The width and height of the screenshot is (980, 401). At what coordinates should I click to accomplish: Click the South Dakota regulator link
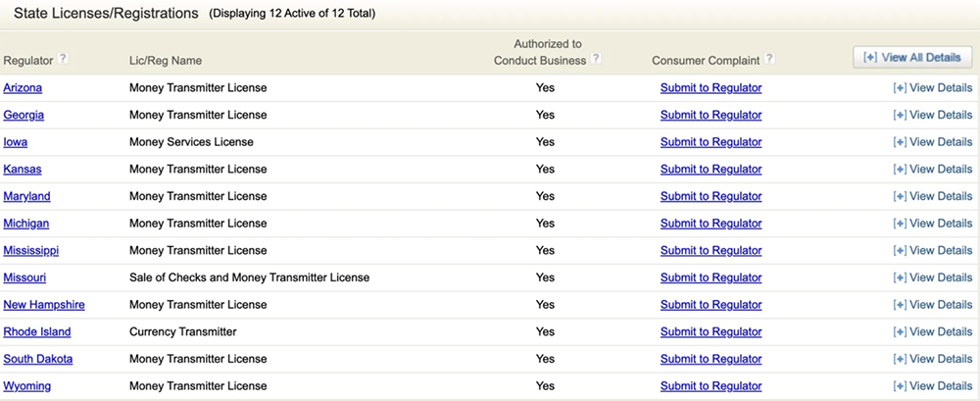(x=38, y=359)
